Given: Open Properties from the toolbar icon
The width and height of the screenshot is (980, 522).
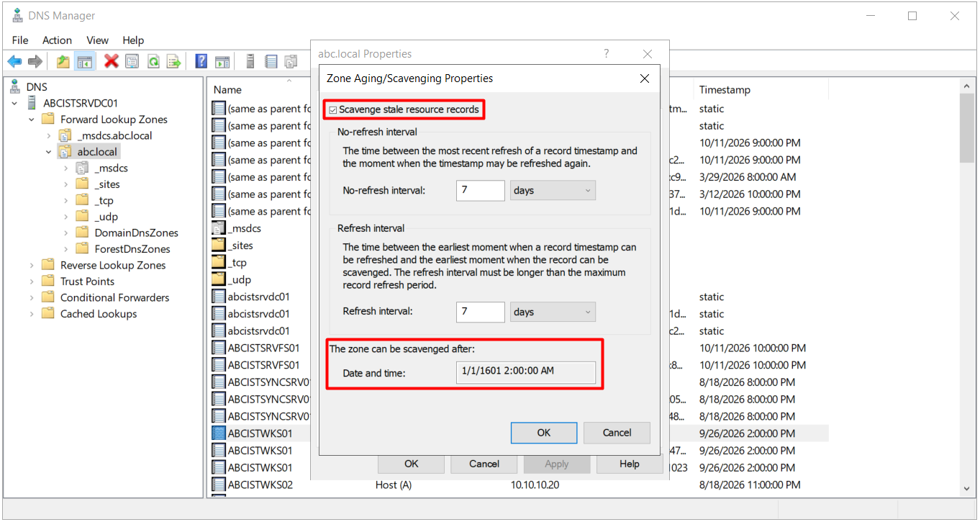Looking at the screenshot, I should click(x=132, y=61).
